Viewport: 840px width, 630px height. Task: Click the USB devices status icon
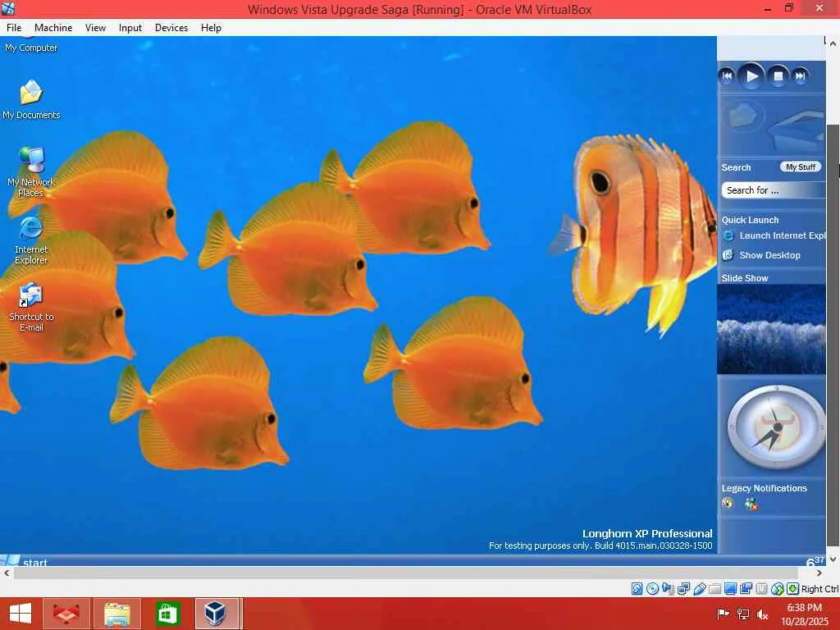(x=699, y=589)
